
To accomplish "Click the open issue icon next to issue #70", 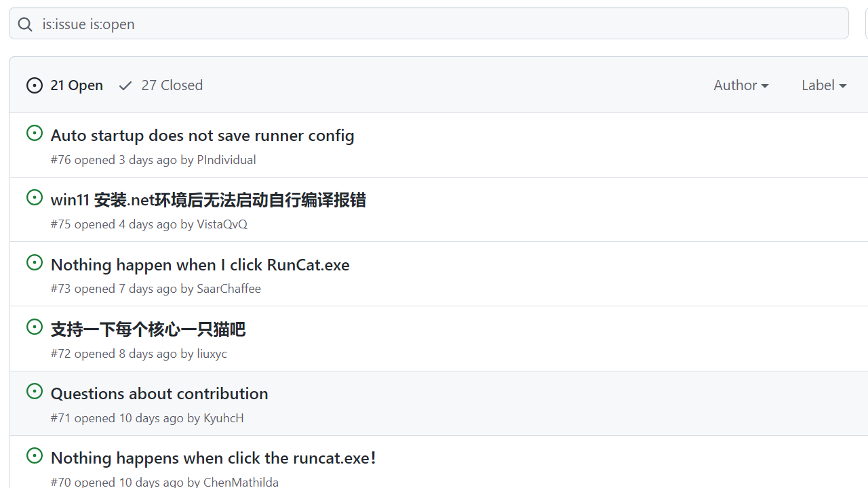I will 35,455.
